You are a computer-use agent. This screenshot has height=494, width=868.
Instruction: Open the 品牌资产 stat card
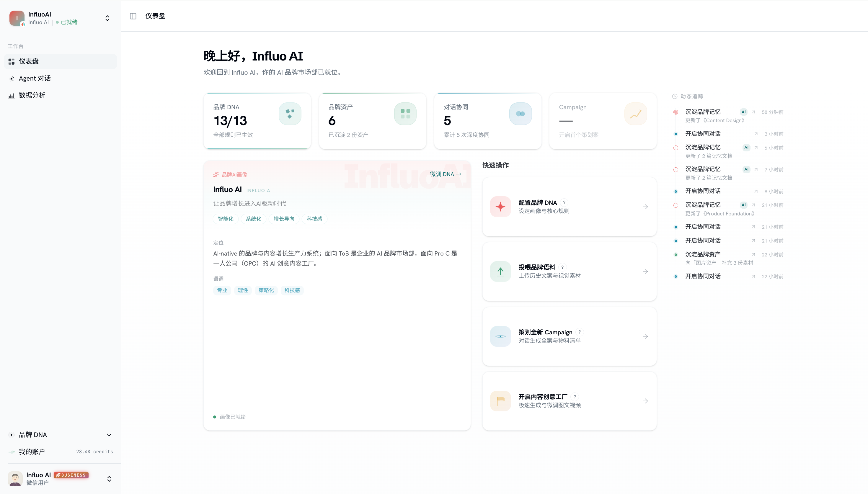(x=373, y=121)
